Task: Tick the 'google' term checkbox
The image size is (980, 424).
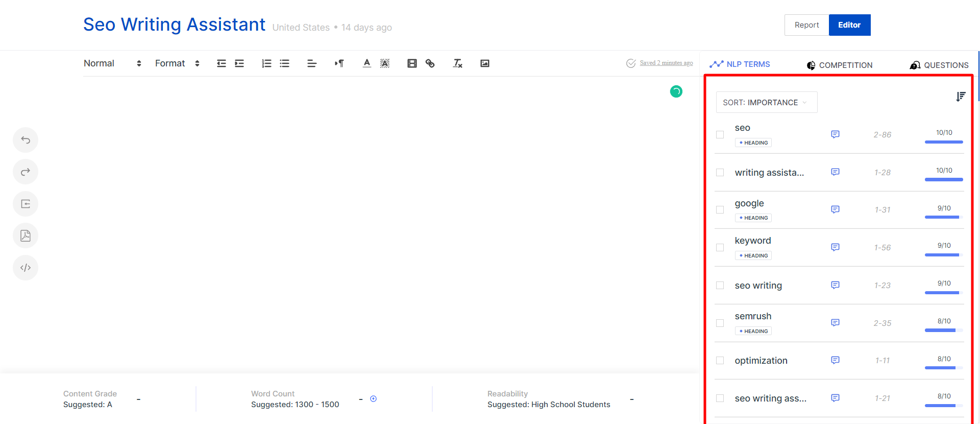Action: (720, 210)
